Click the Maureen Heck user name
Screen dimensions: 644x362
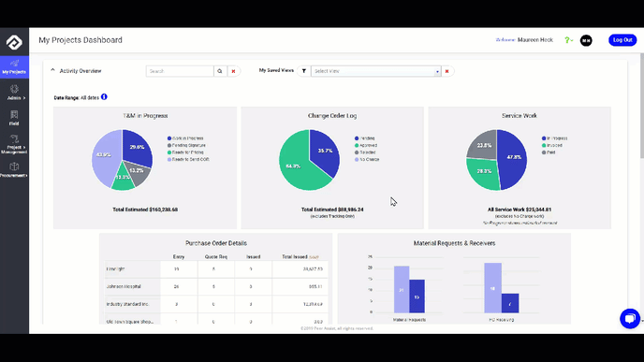[x=535, y=40]
